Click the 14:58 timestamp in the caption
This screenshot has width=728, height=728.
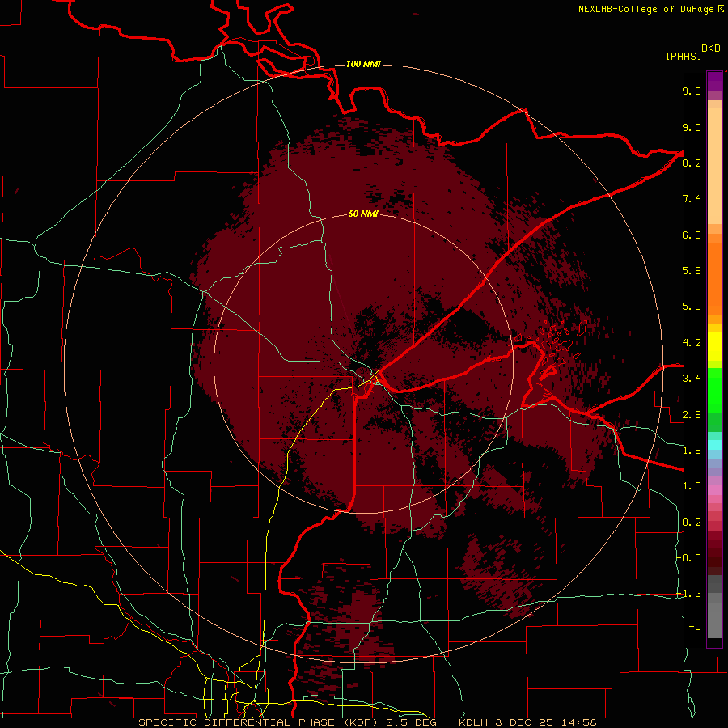click(x=579, y=722)
